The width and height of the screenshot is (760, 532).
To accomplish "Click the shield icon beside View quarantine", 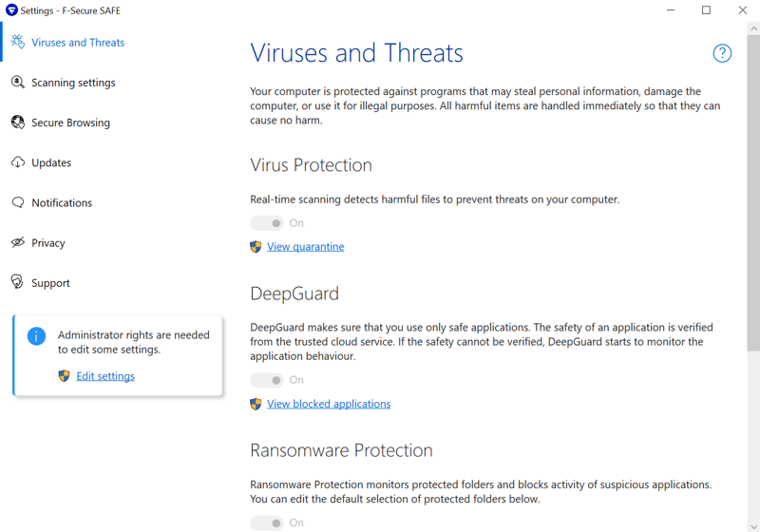I will coord(256,247).
